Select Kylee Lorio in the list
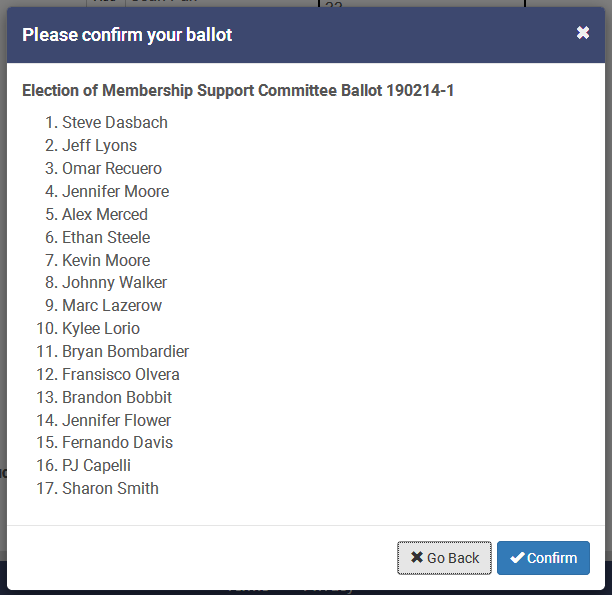This screenshot has width=612, height=595. pyautogui.click(x=101, y=329)
